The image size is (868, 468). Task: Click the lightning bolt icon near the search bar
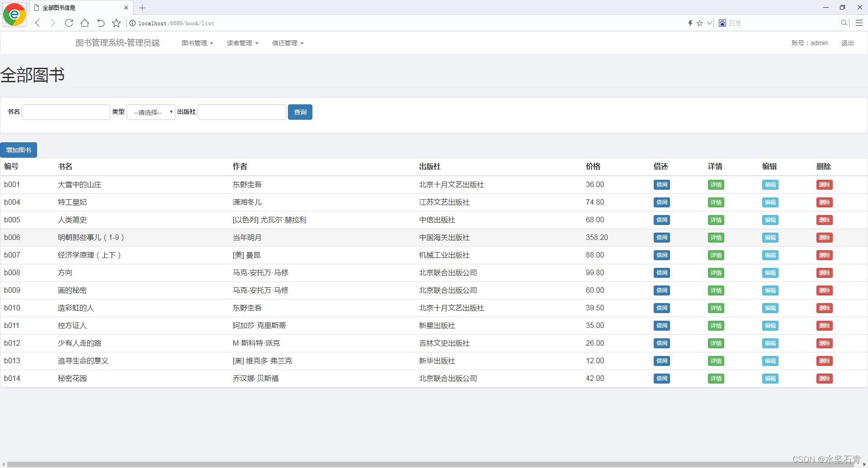(x=690, y=23)
